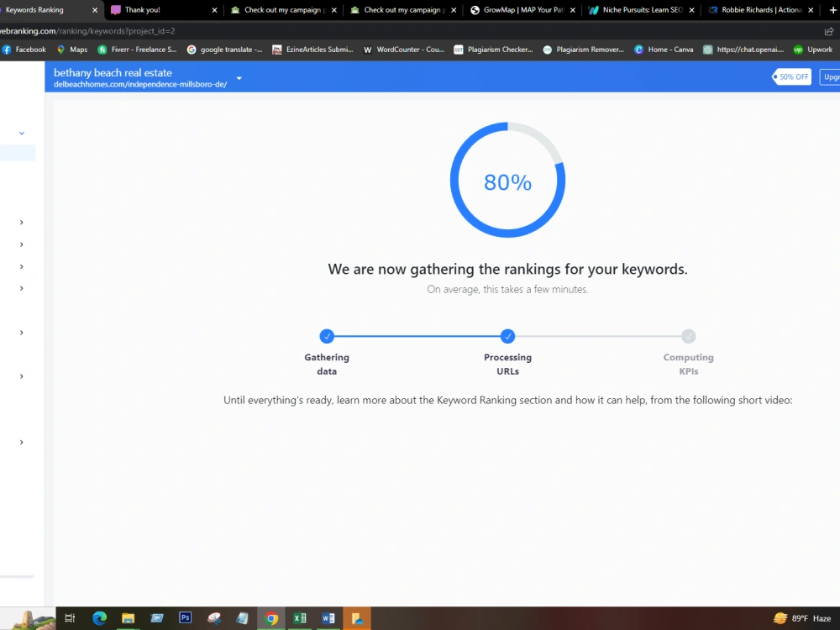The image size is (840, 630).
Task: Open the Facebook bookmark
Action: pyautogui.click(x=24, y=50)
